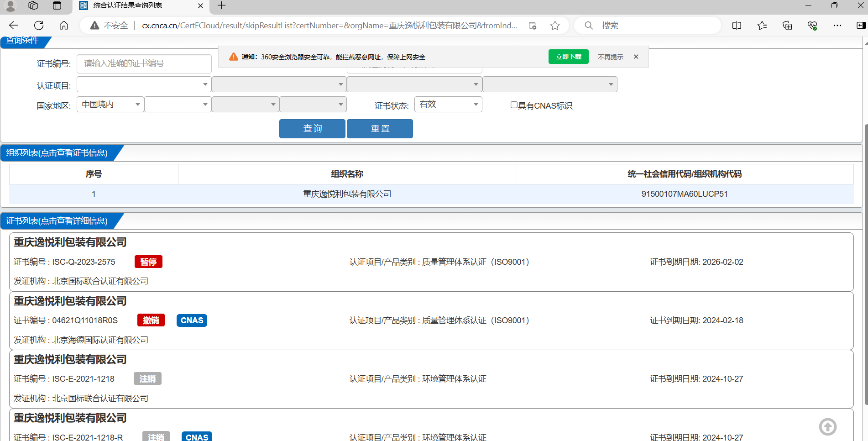868x441 pixels.
Task: Select organization row 重庆逸悦利包装有限公司 in table
Action: pos(431,194)
